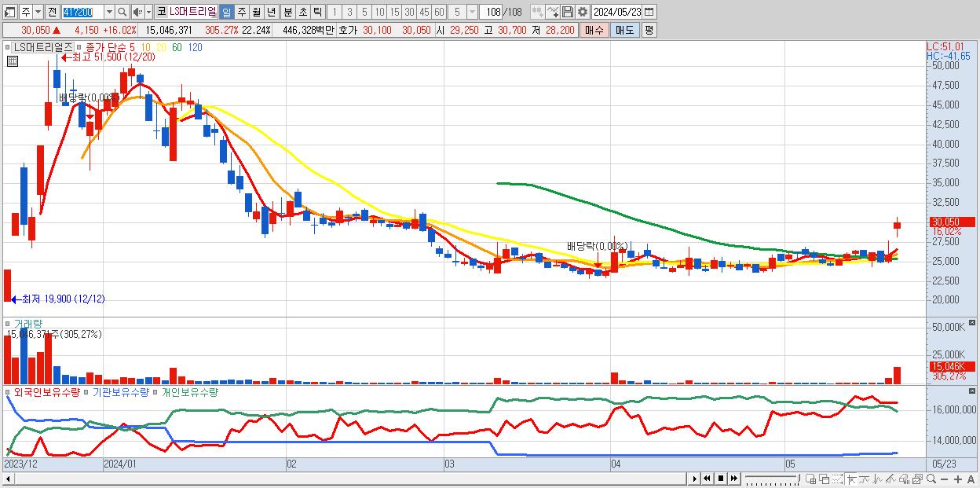
Task: Toggle 년 (yearly) period button
Action: [271, 12]
